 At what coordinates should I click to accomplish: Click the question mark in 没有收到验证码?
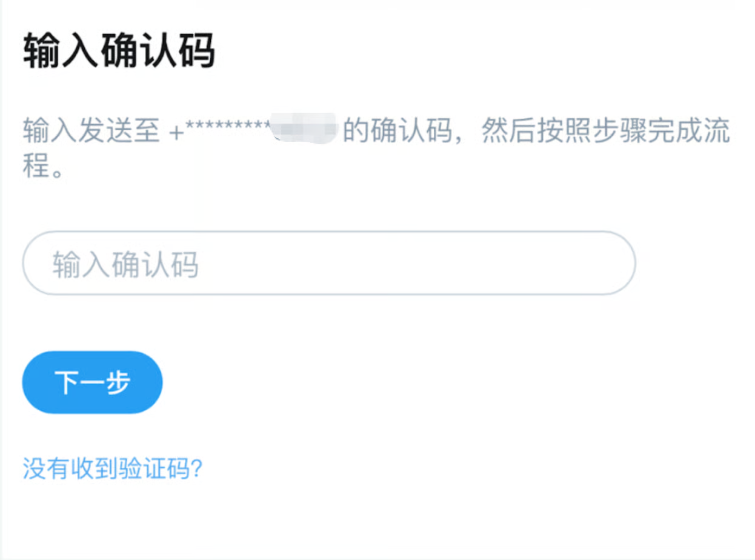pos(196,468)
